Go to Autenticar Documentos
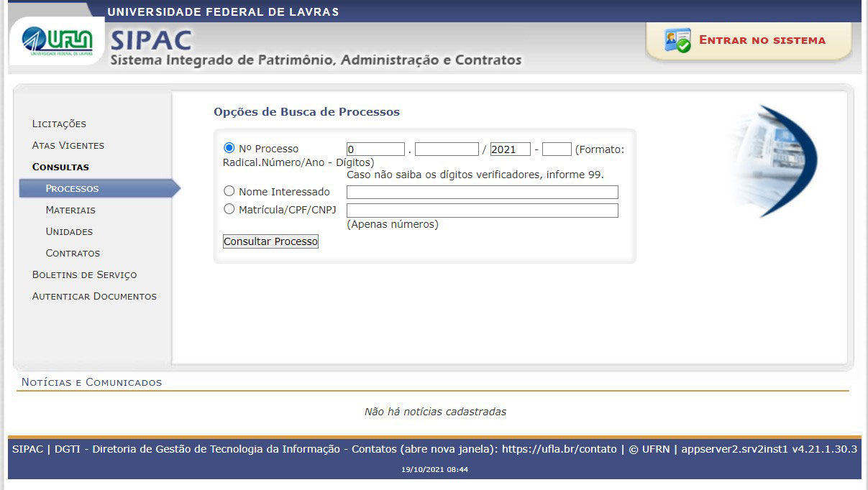Screen dimensions: 868x490 (x=94, y=296)
